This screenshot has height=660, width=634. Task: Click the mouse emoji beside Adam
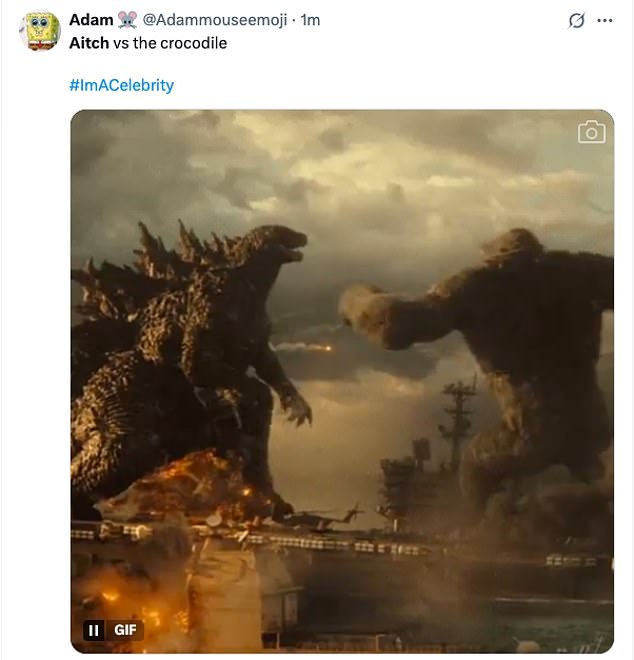point(127,19)
